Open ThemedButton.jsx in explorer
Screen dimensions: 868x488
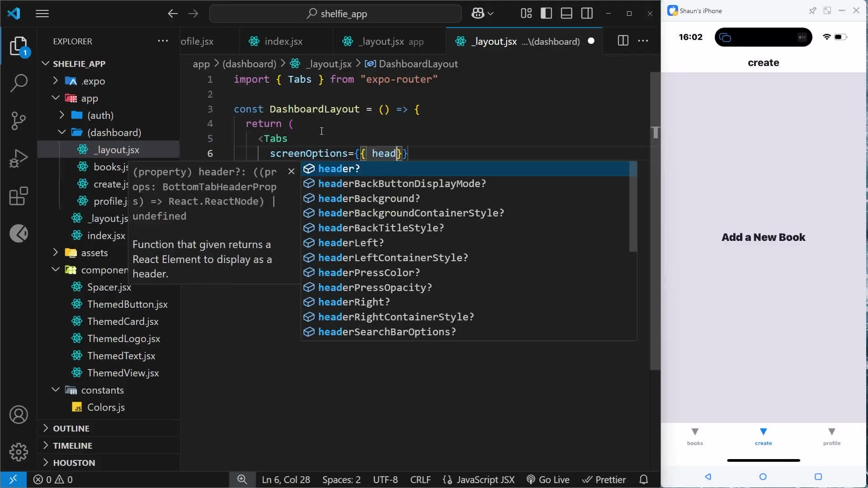pyautogui.click(x=127, y=304)
